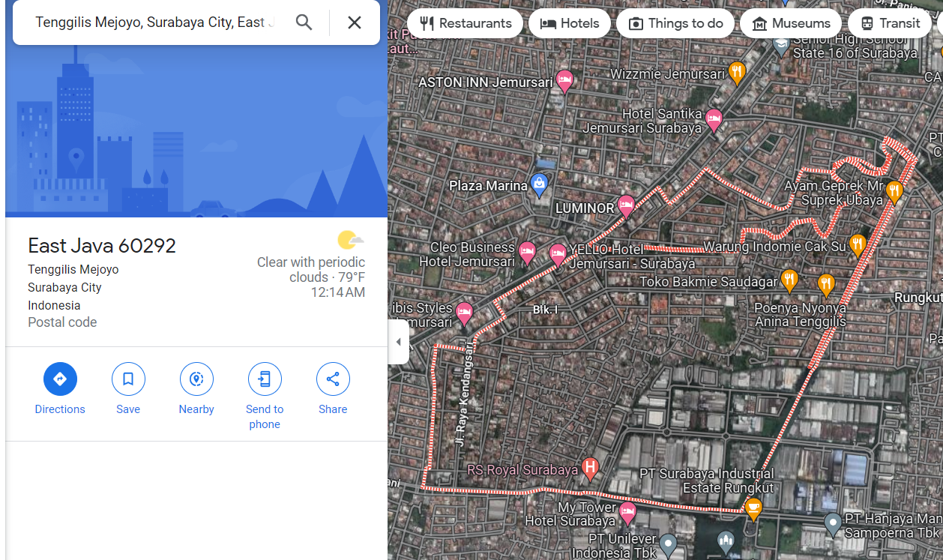
Task: Collapse the side panel arrow
Action: tap(399, 342)
